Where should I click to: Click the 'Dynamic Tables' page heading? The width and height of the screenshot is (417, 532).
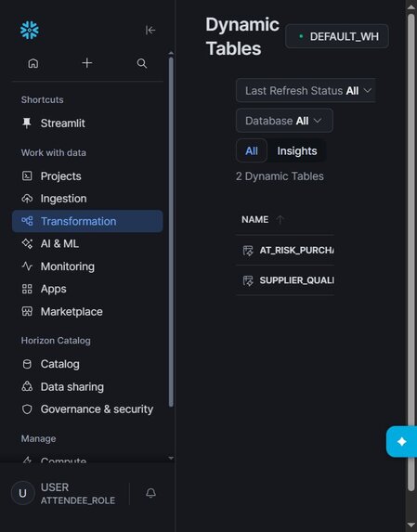[242, 36]
